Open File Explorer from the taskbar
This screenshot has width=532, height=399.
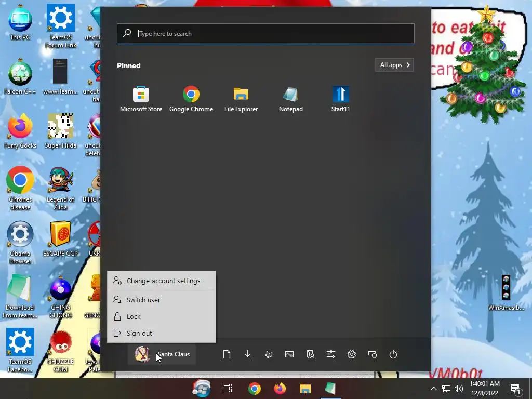(305, 389)
